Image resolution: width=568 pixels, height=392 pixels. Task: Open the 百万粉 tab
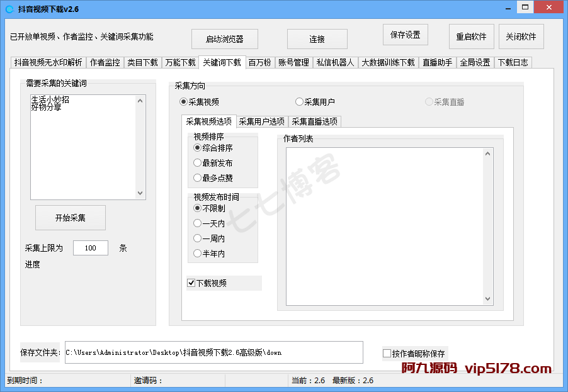click(259, 62)
